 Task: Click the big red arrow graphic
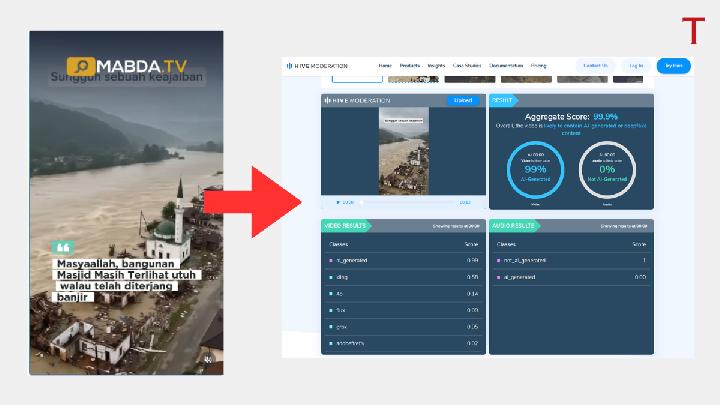pyautogui.click(x=255, y=201)
